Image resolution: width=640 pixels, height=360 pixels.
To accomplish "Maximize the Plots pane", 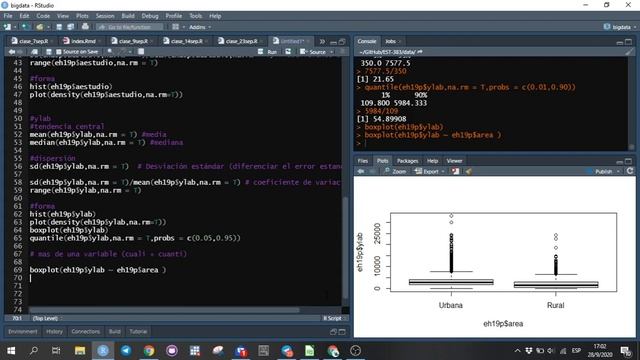I will 629,161.
